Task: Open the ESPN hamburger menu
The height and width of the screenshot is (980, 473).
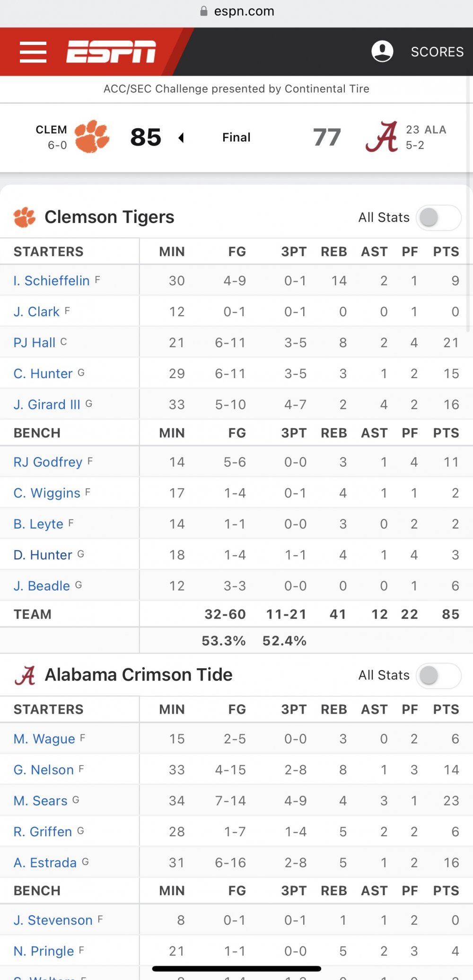Action: pyautogui.click(x=33, y=52)
